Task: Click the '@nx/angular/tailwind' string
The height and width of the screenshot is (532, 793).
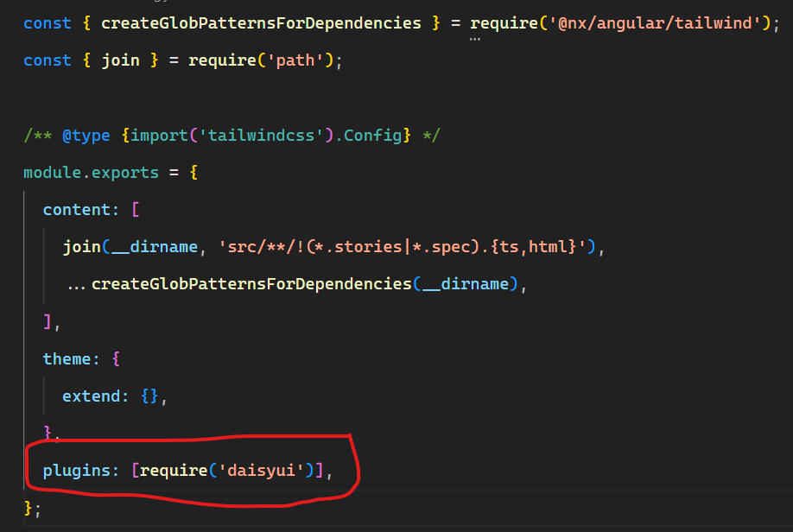Action: click(x=655, y=23)
